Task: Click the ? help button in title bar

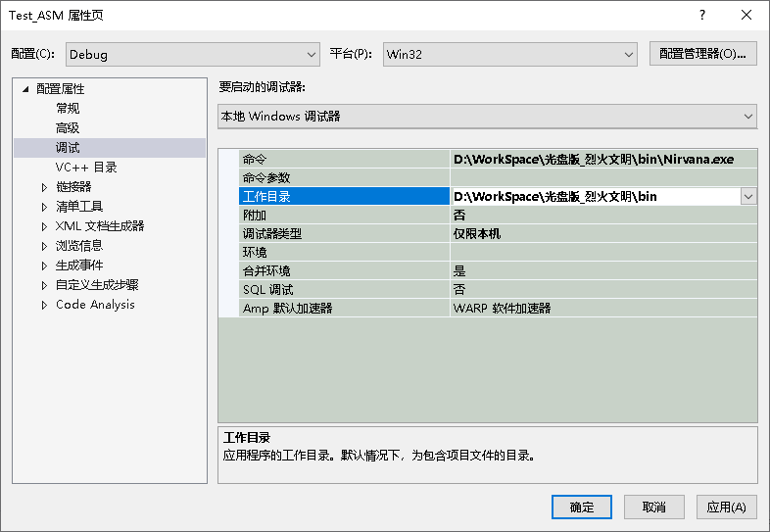Action: (702, 16)
